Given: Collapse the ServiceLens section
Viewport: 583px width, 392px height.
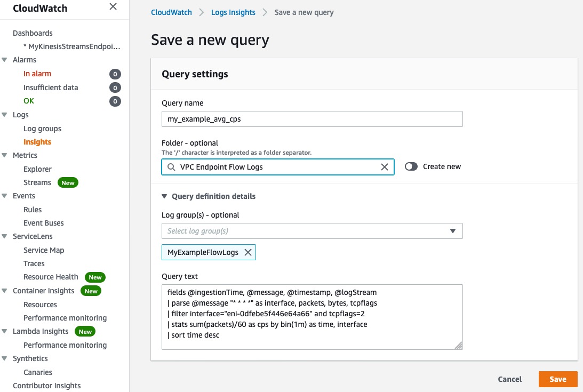Looking at the screenshot, I should tap(4, 236).
